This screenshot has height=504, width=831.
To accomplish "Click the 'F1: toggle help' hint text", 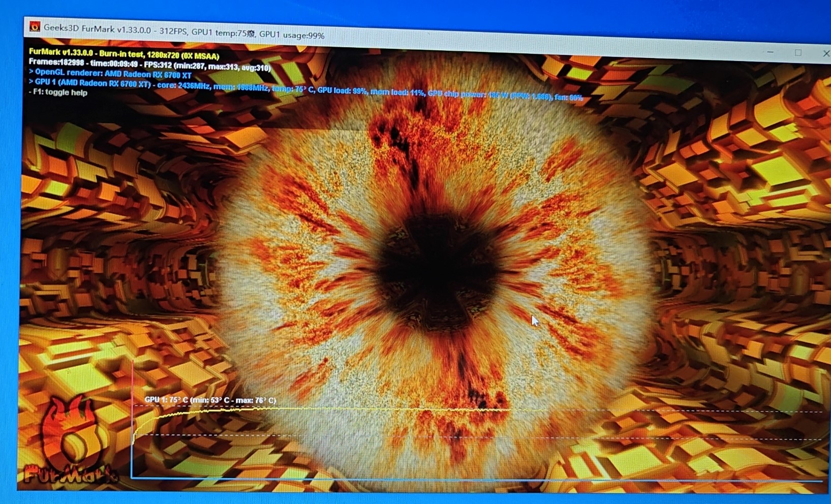I will coord(58,92).
